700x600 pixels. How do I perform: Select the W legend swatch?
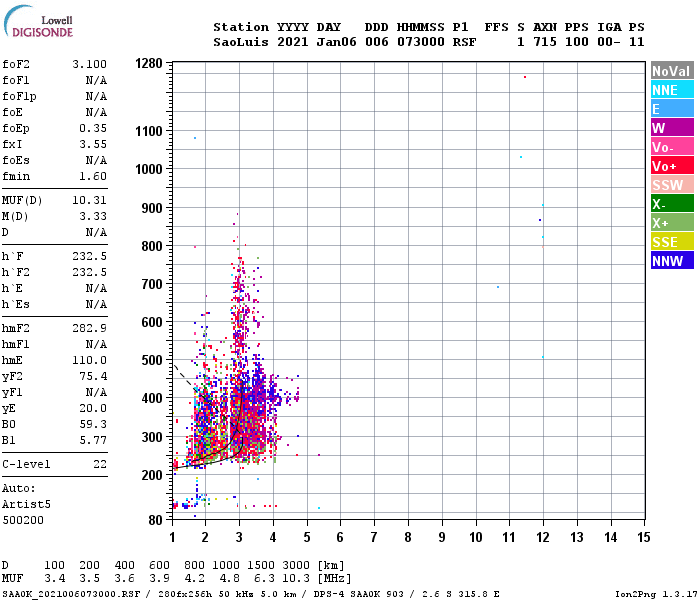click(x=672, y=128)
